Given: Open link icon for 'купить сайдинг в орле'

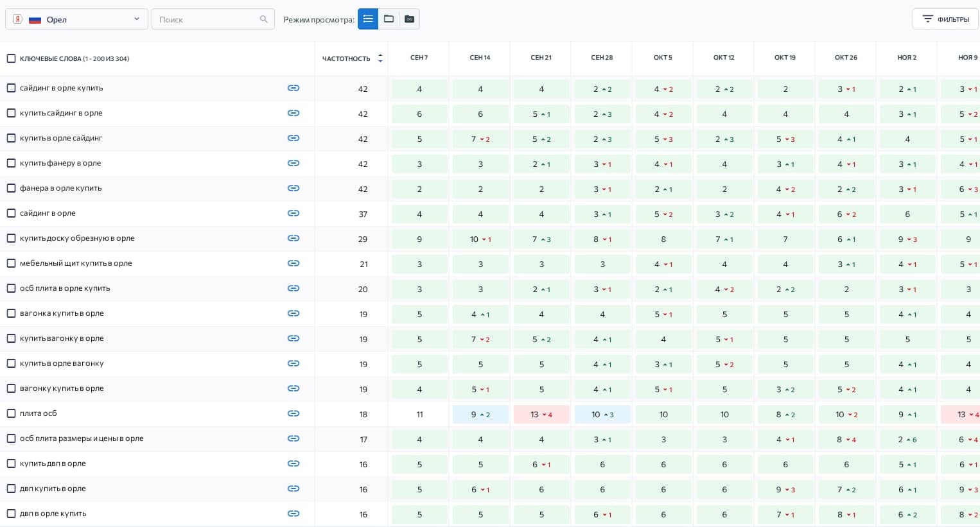Looking at the screenshot, I should pos(293,113).
